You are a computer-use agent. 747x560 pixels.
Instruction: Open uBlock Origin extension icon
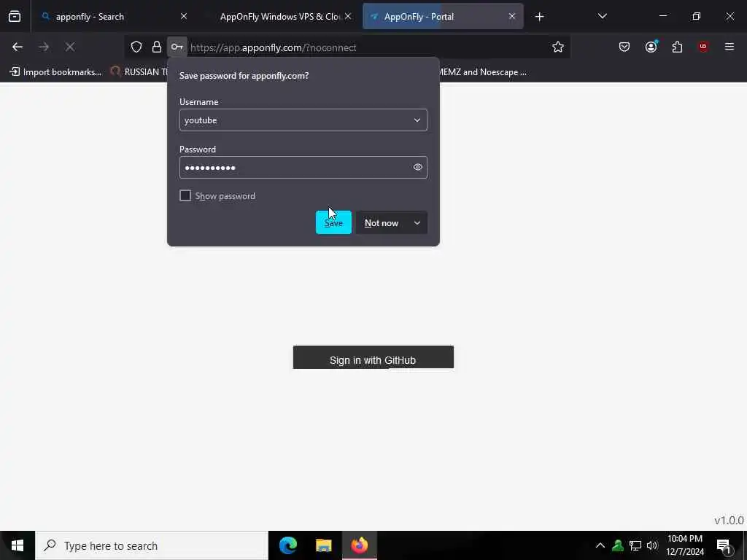(x=703, y=47)
